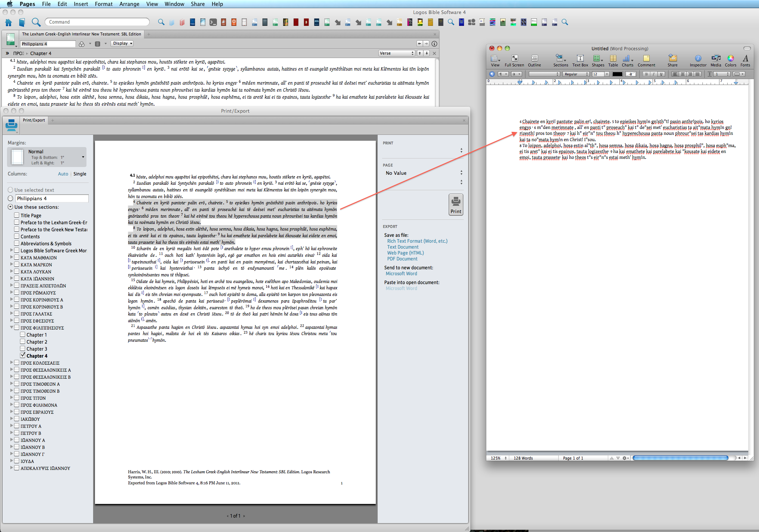This screenshot has height=532, width=759.
Task: Open the Apple menu
Action: pyautogui.click(x=10, y=4)
